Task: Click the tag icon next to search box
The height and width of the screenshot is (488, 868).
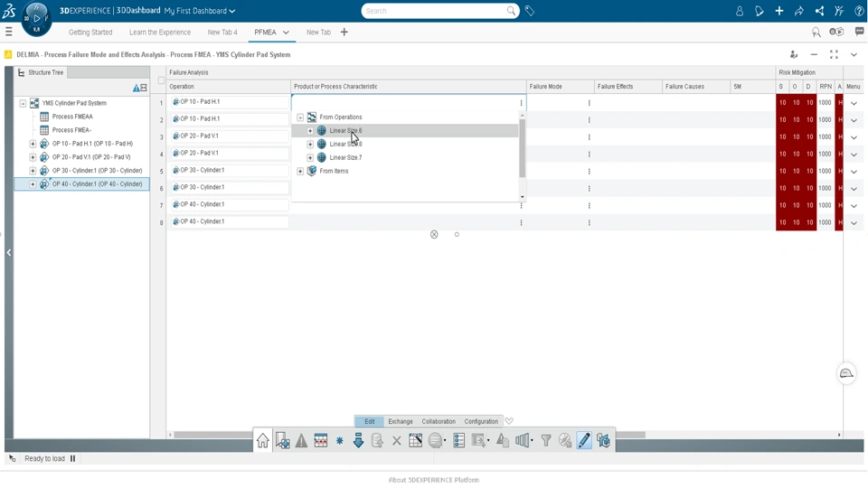Action: (530, 11)
